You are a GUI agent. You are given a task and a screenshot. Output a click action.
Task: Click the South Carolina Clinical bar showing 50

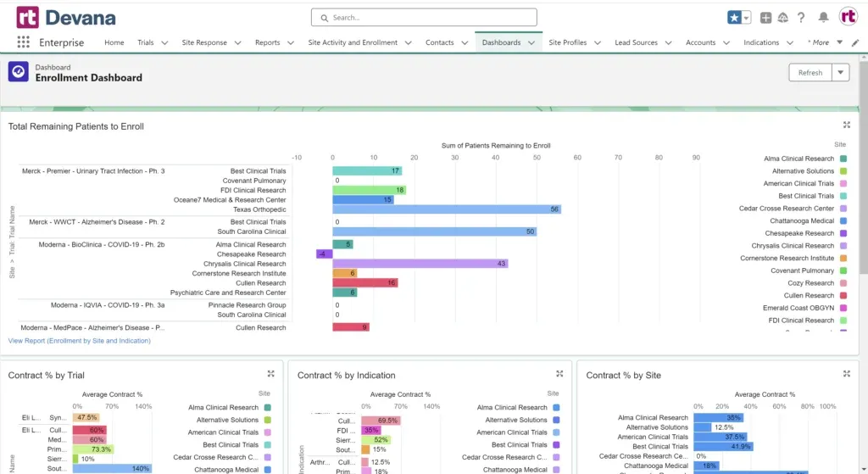click(435, 231)
